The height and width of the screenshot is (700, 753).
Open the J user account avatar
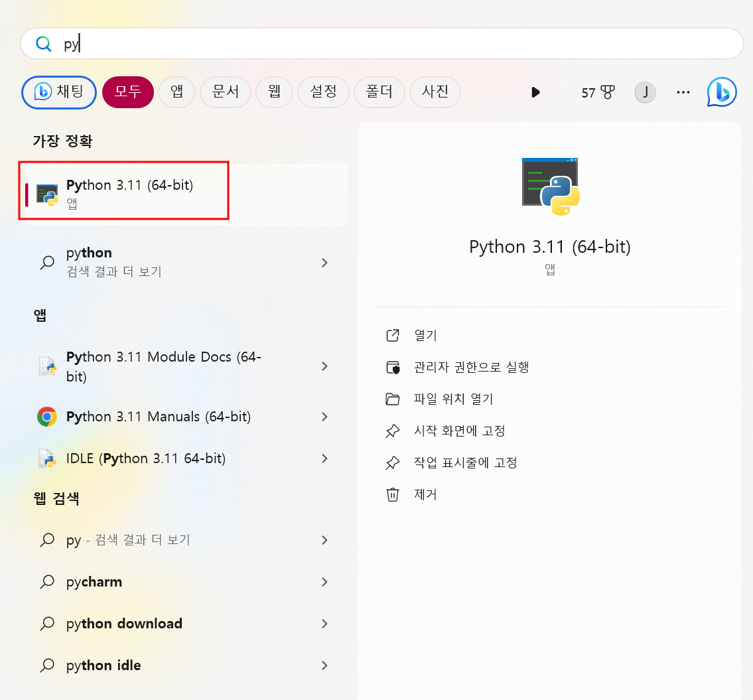(645, 92)
